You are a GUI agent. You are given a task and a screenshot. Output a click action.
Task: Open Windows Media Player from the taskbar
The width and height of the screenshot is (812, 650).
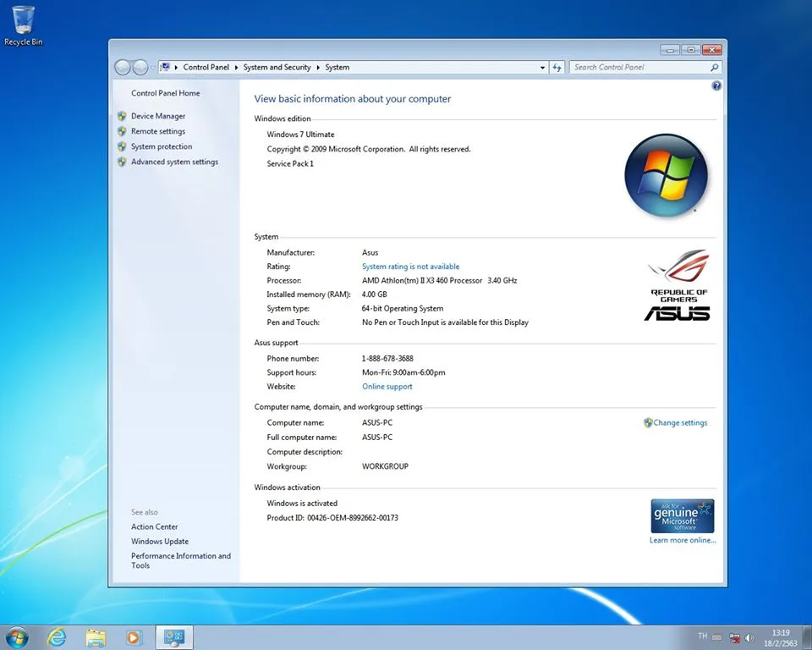(x=134, y=636)
